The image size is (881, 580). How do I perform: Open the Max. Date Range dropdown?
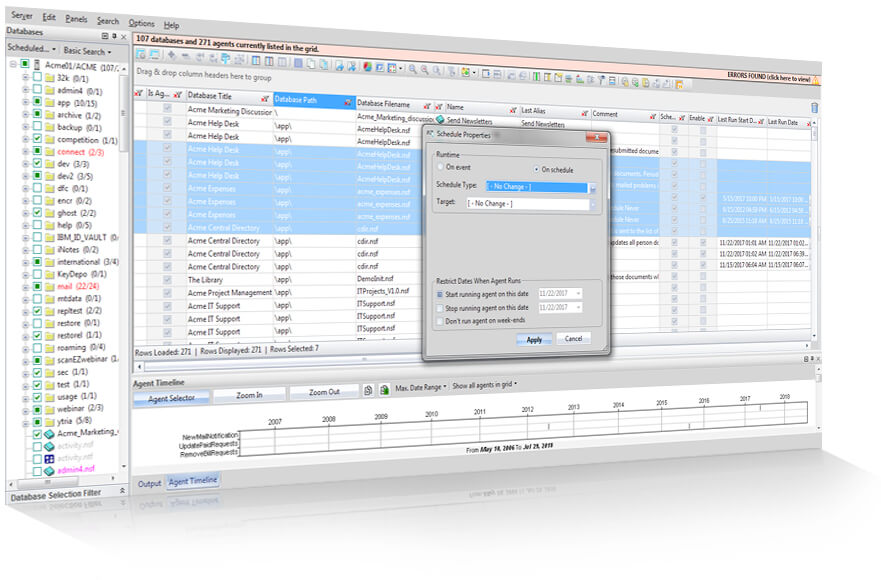pos(421,387)
